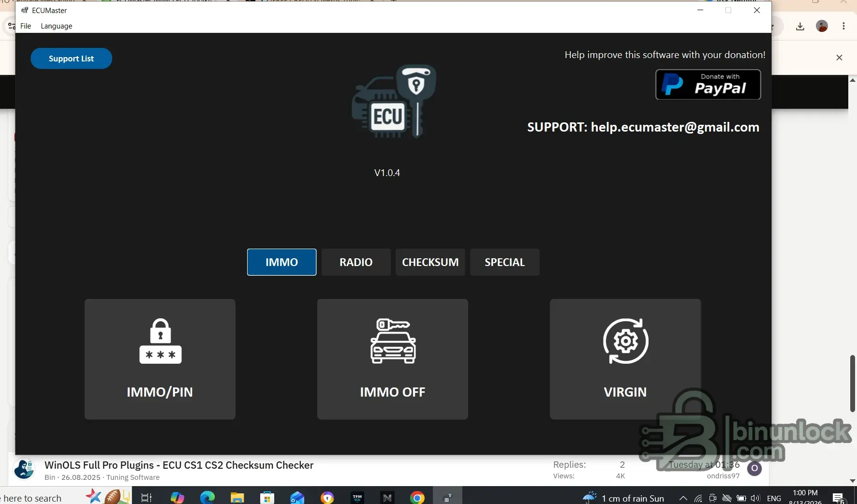Viewport: 857px width, 504px height.
Task: Open the taskbar clock showing 1:00 PM
Action: [805, 497]
